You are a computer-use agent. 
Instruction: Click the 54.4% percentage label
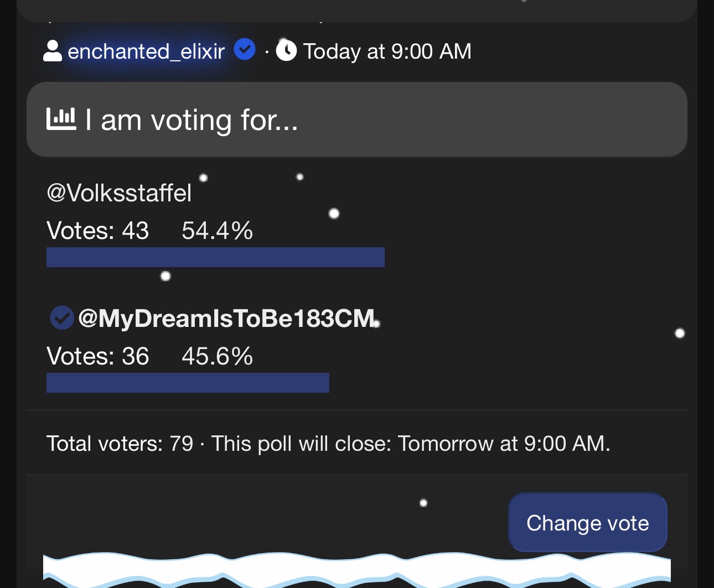point(217,231)
